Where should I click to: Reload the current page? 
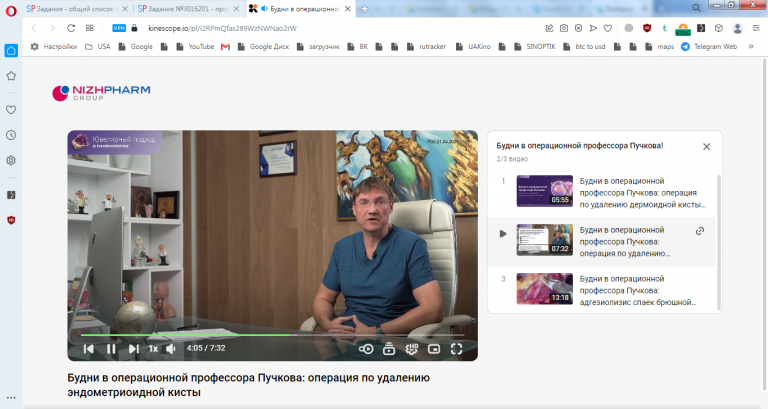click(71, 28)
